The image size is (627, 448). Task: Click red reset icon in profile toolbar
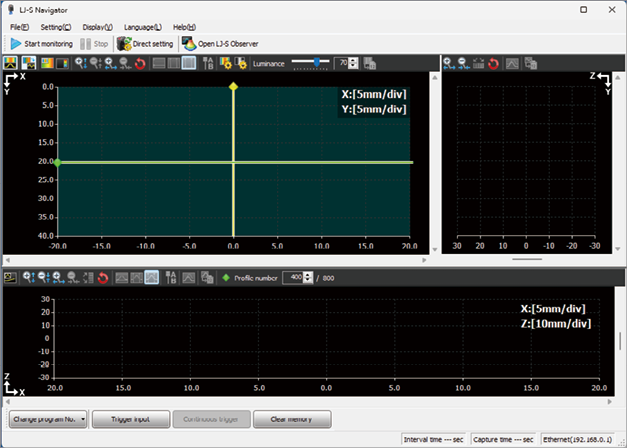102,277
